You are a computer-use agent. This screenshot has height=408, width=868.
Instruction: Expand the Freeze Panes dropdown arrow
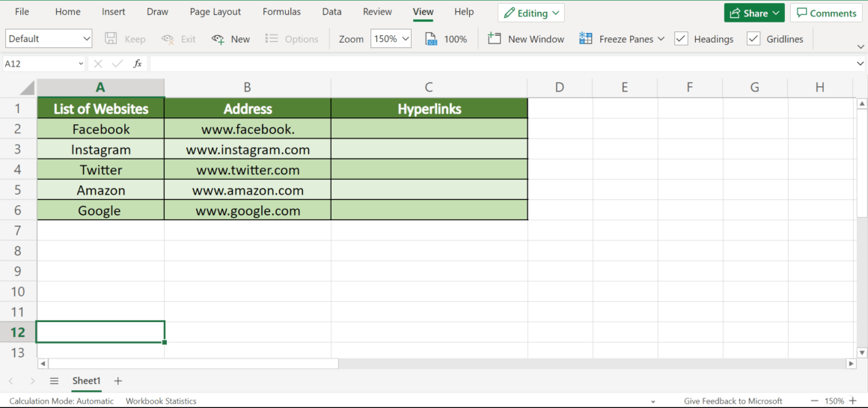coord(661,40)
